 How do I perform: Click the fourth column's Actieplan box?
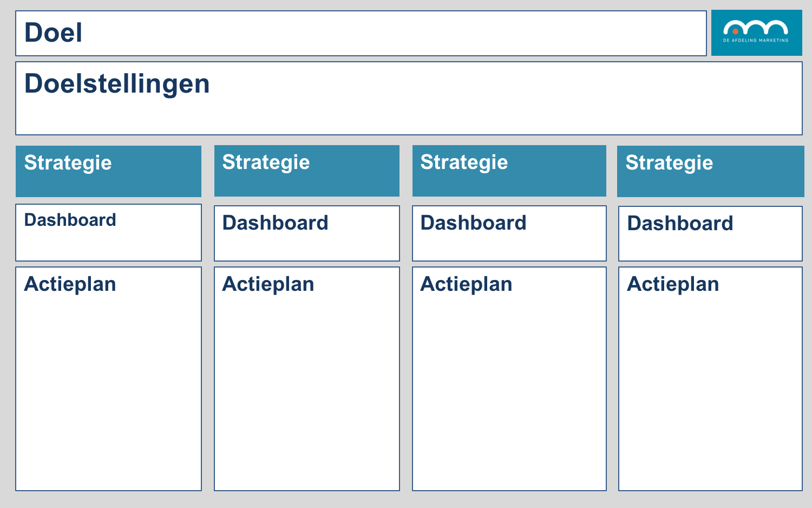click(710, 379)
